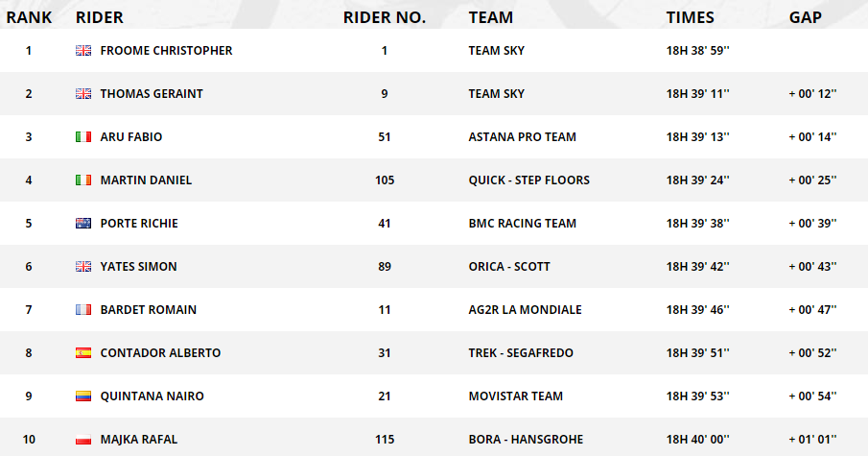Click the Irish flag beside Martin Daniel

83,180
